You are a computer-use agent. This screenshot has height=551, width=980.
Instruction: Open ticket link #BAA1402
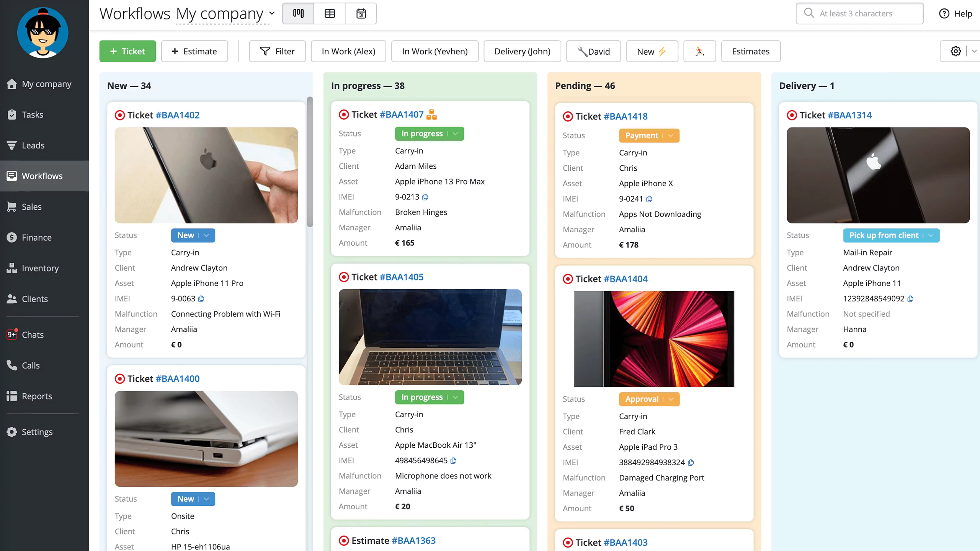[x=178, y=115]
